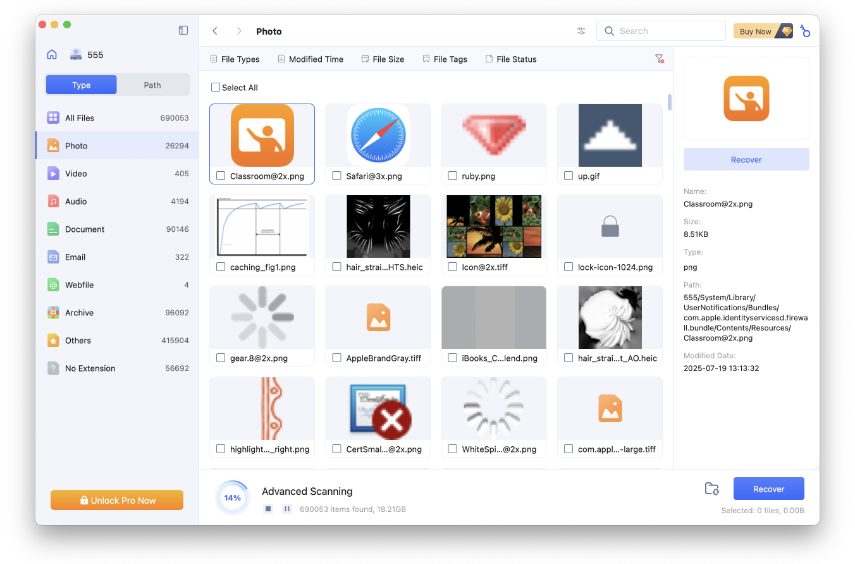Open the view settings sliders icon
Image resolution: width=855 pixels, height=564 pixels.
(x=581, y=31)
